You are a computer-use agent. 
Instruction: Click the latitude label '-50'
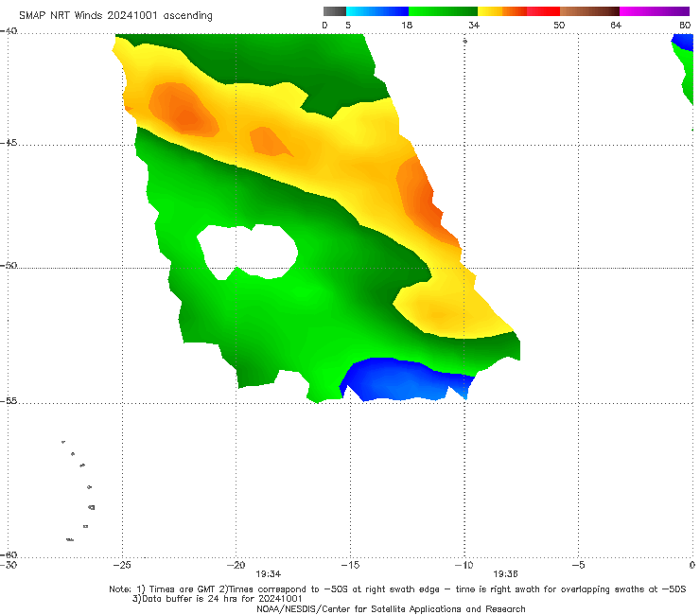(9, 265)
